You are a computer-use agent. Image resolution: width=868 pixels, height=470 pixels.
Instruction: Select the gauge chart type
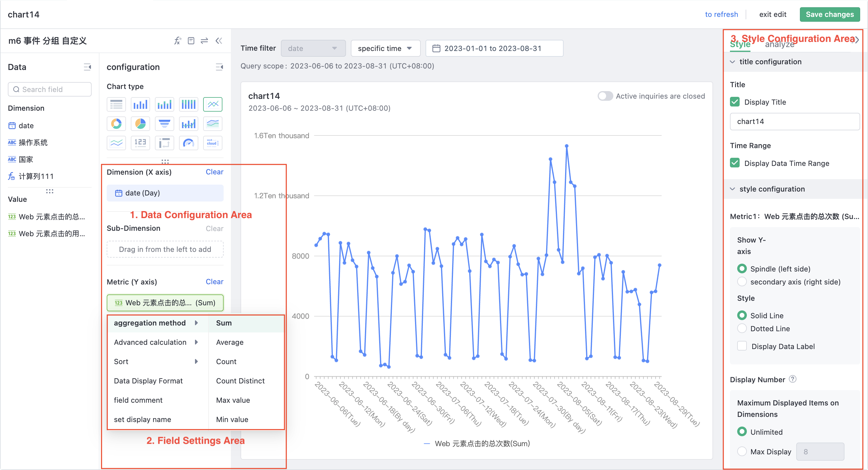[188, 143]
